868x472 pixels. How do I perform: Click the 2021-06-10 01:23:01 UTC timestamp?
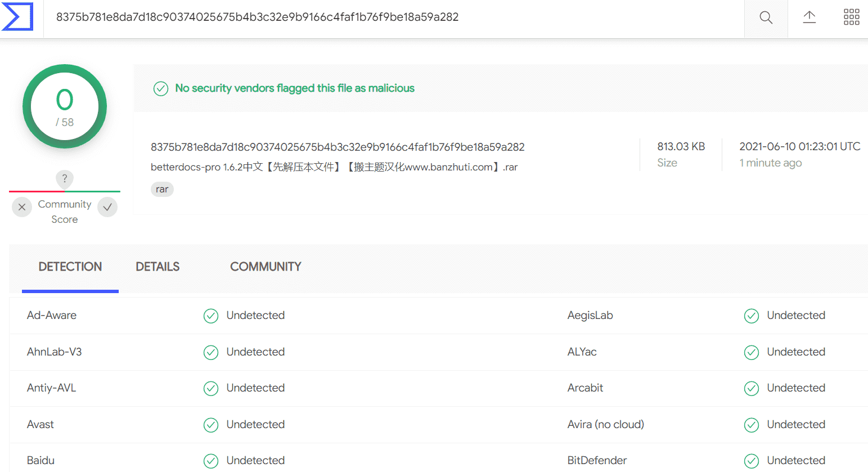[x=800, y=146]
